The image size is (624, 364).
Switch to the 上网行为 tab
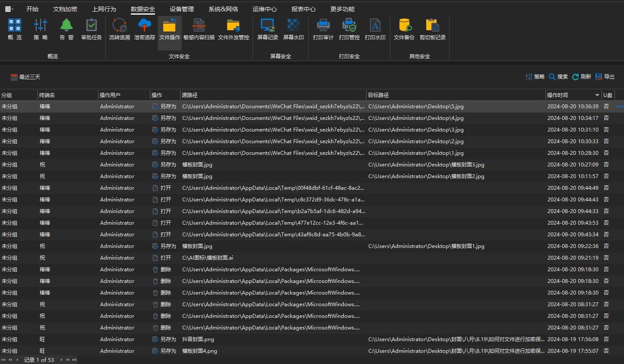pyautogui.click(x=104, y=9)
